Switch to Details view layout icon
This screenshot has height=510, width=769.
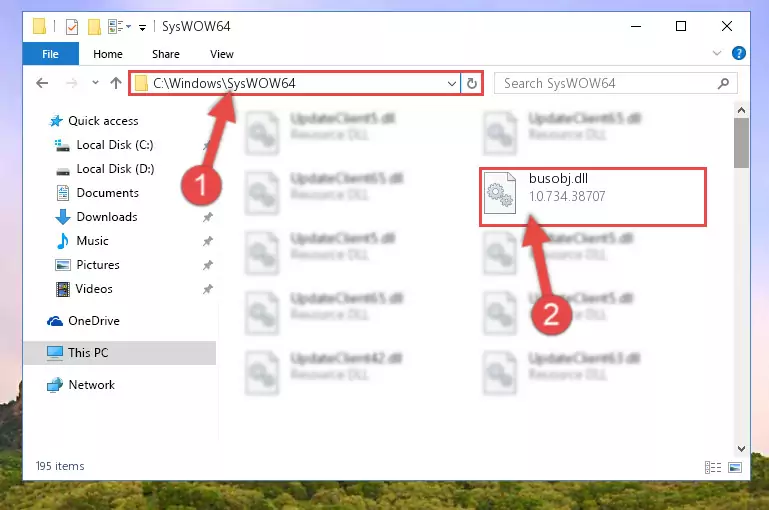(713, 467)
